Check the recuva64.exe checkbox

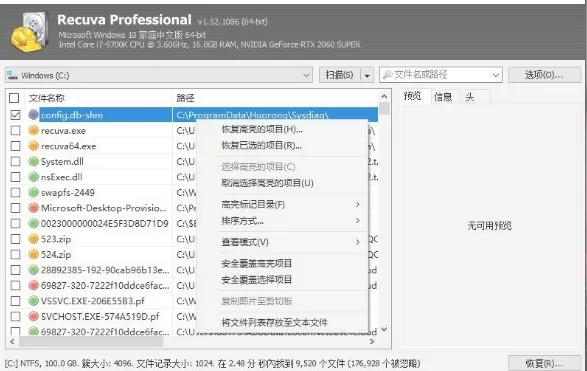pyautogui.click(x=15, y=146)
